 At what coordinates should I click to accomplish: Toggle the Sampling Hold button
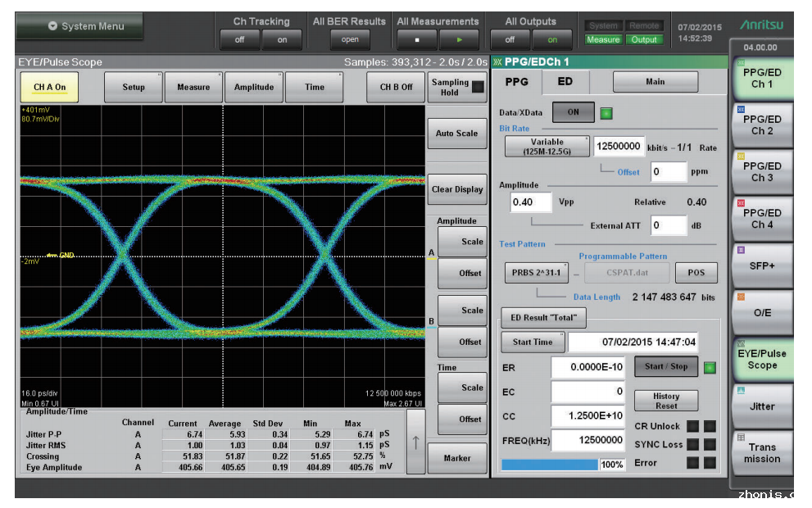[x=456, y=87]
